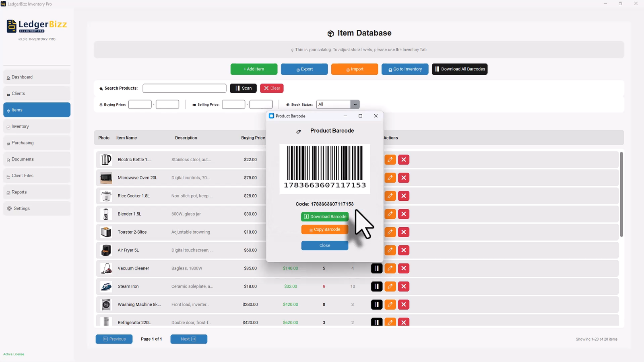Click the Description column header
This screenshot has height=362, width=644.
tap(186, 138)
